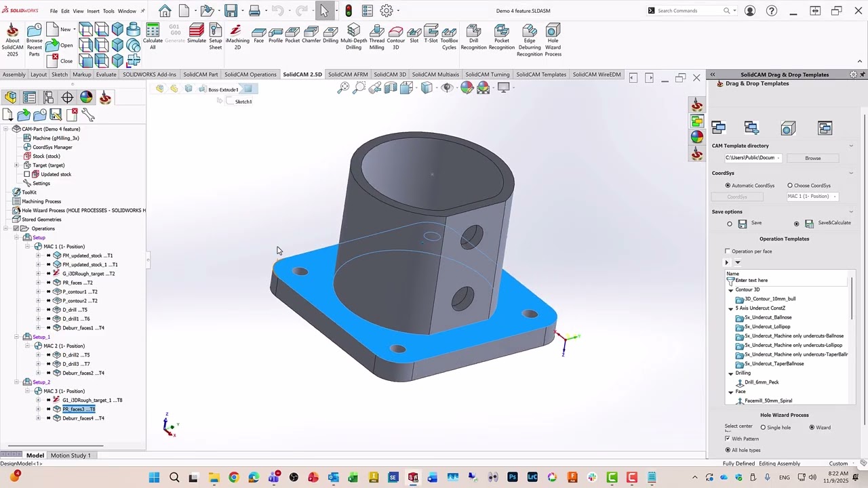This screenshot has width=868, height=488.
Task: Enable Operation per face checkbox
Action: point(728,251)
